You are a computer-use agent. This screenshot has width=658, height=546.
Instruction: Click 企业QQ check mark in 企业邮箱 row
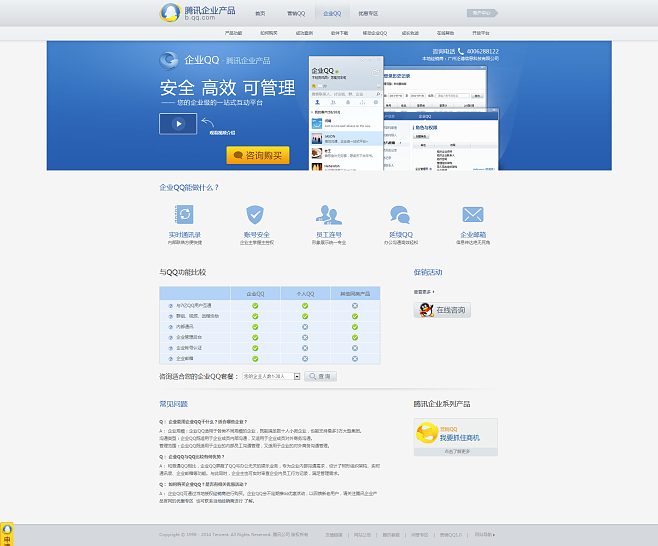(255, 359)
